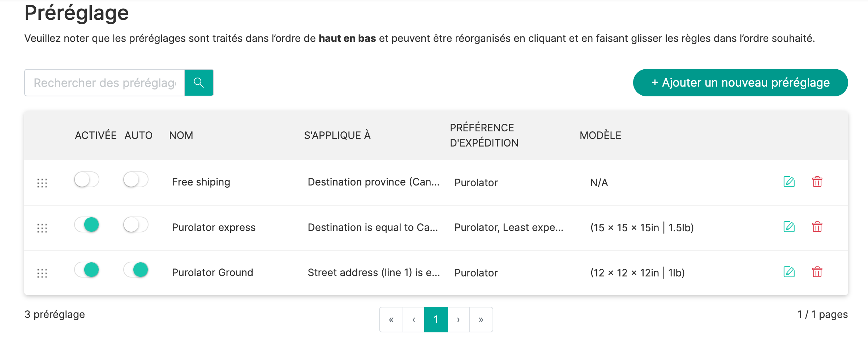The width and height of the screenshot is (868, 345).
Task: Deactivate the Purolator express Activée toggle
Action: 87,225
